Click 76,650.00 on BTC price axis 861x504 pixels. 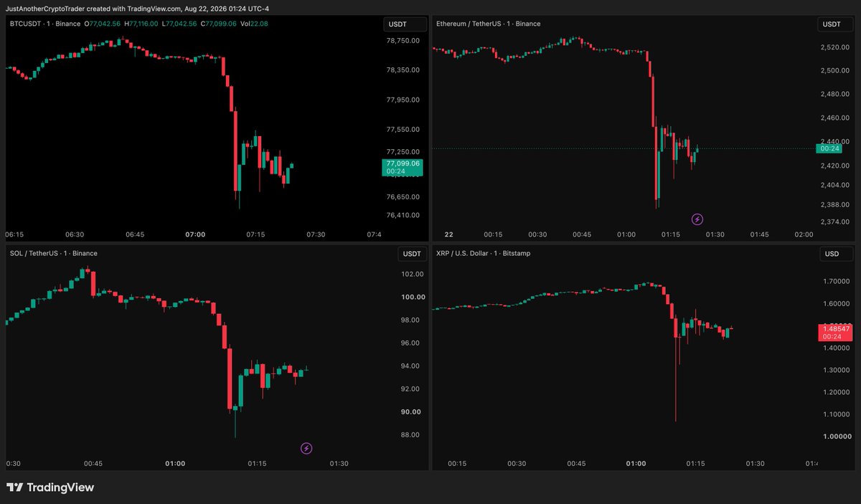click(403, 196)
